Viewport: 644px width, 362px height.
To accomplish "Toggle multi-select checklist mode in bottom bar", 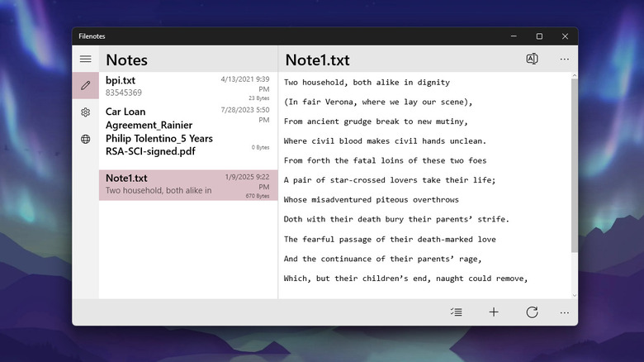I will point(457,312).
